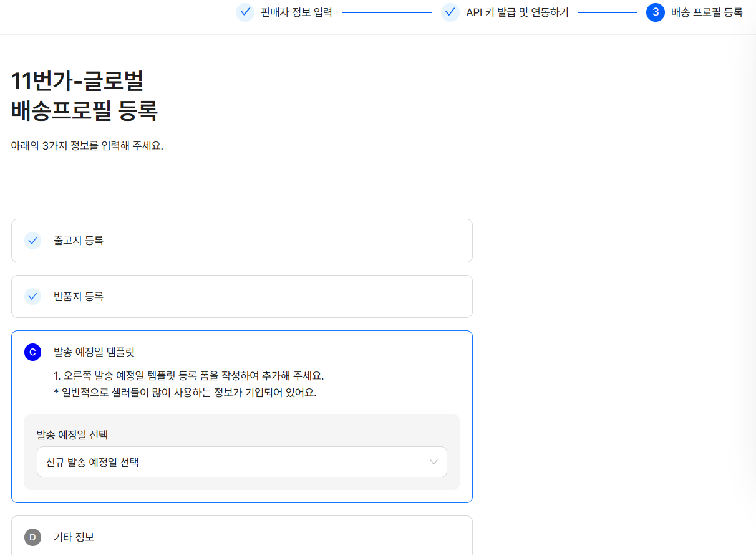Click the gray D circle icon

click(x=33, y=537)
